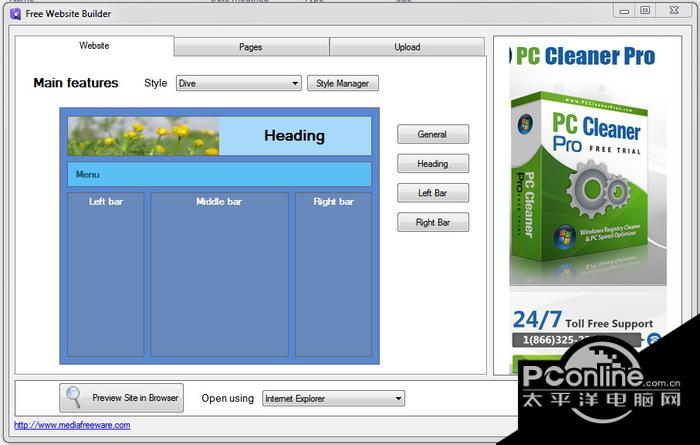Select the Right bar column in preview
The height and width of the screenshot is (445, 700).
point(333,274)
